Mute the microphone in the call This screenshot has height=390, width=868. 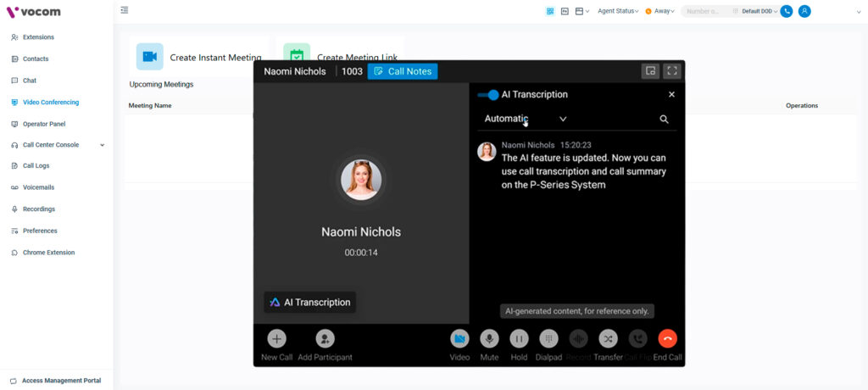coord(489,339)
